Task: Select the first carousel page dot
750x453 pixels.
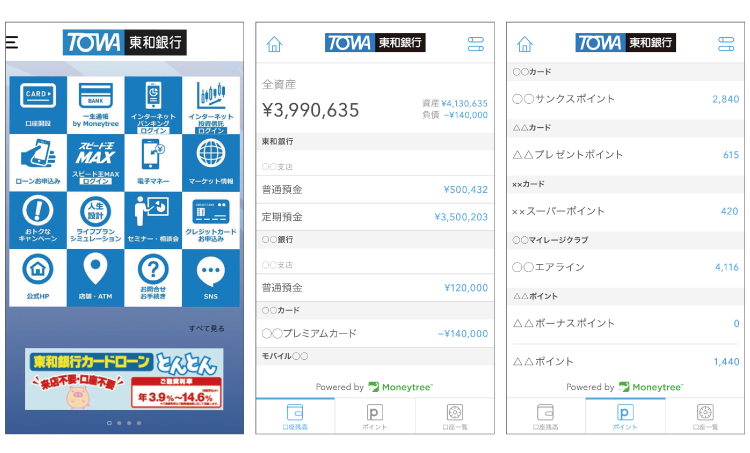Action: [x=110, y=423]
